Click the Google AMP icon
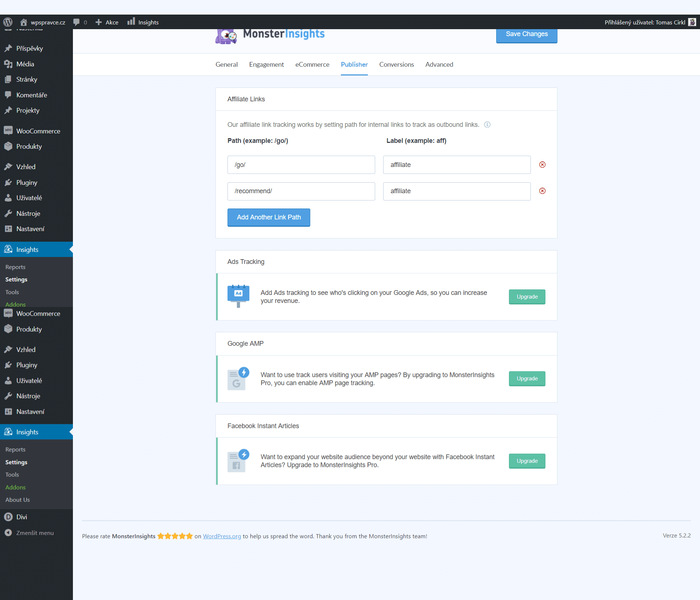 (238, 379)
